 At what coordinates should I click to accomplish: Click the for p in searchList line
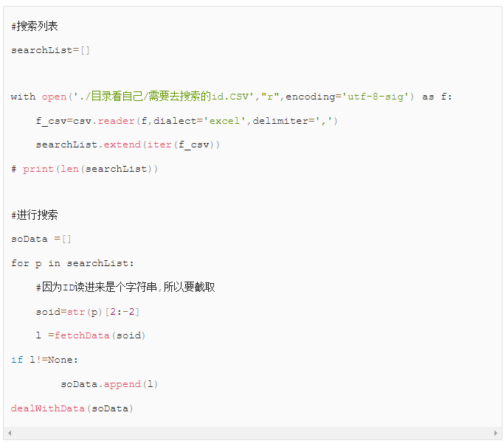(x=72, y=264)
